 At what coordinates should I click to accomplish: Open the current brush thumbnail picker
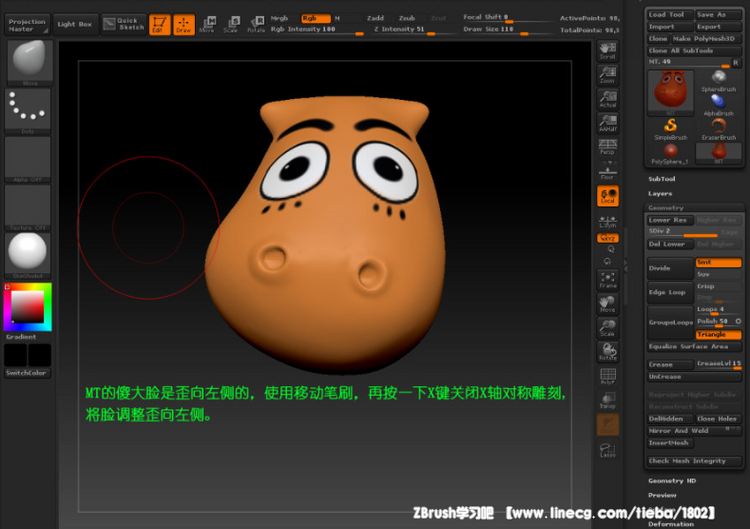click(x=30, y=61)
